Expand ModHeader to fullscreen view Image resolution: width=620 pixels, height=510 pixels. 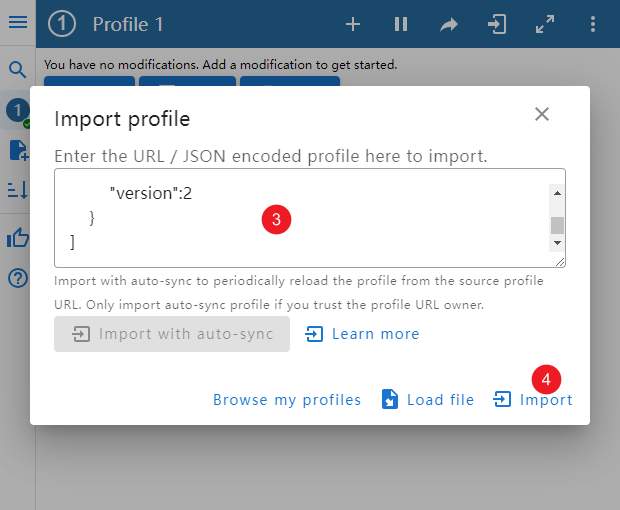click(x=545, y=24)
